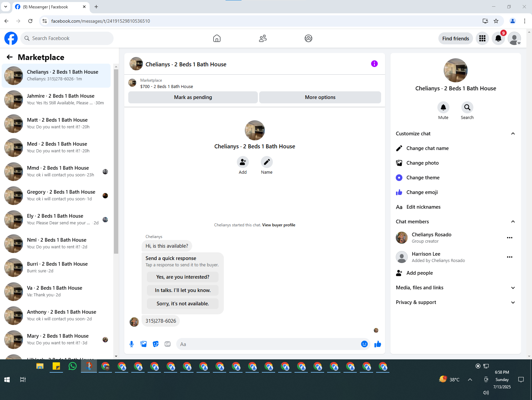Click Change chat name
This screenshot has width=532, height=400.
[455, 148]
